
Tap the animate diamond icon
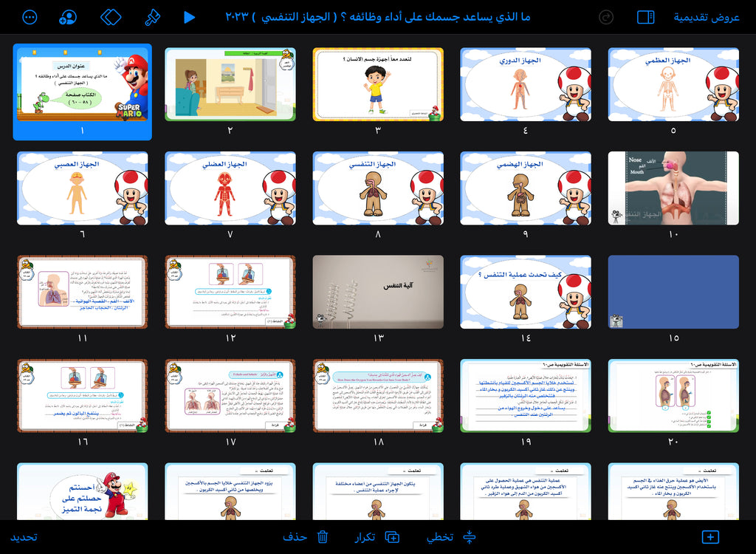pos(111,18)
